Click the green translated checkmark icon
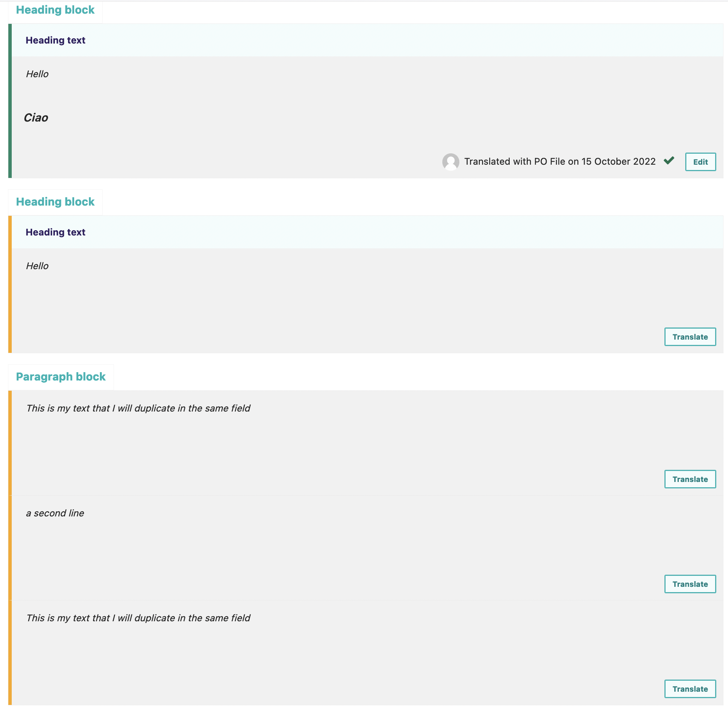 point(669,161)
